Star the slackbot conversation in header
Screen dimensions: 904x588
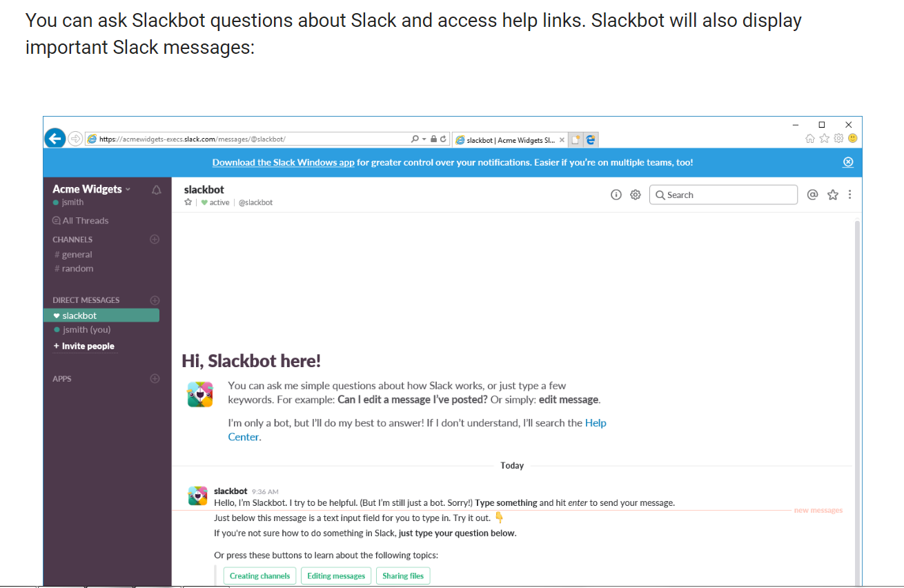pos(188,202)
